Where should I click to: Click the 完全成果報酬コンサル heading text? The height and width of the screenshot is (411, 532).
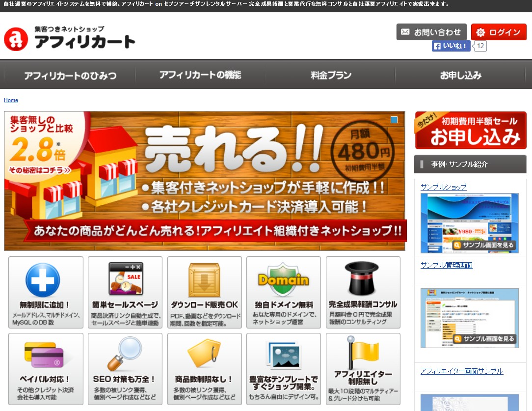[363, 304]
